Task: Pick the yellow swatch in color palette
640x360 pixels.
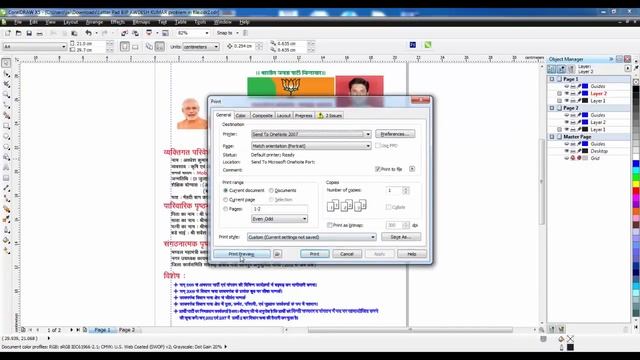Action: coord(636,184)
